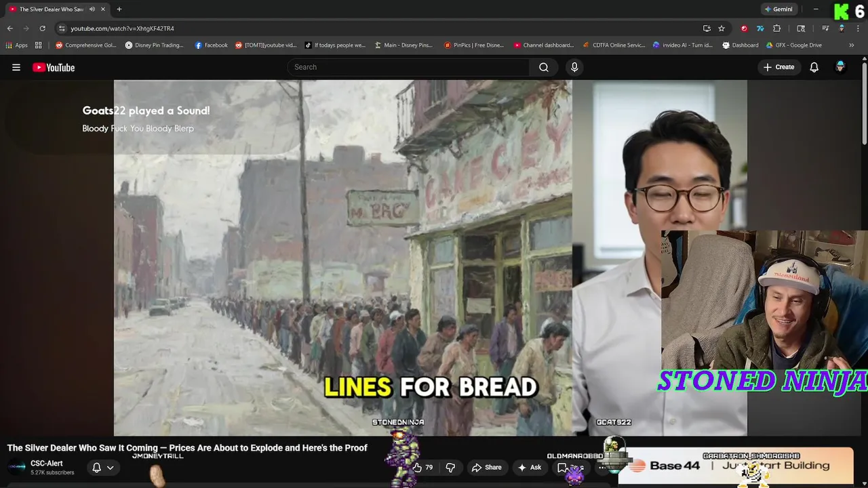The height and width of the screenshot is (488, 868).
Task: Reload the YouTube page
Action: pos(42,28)
